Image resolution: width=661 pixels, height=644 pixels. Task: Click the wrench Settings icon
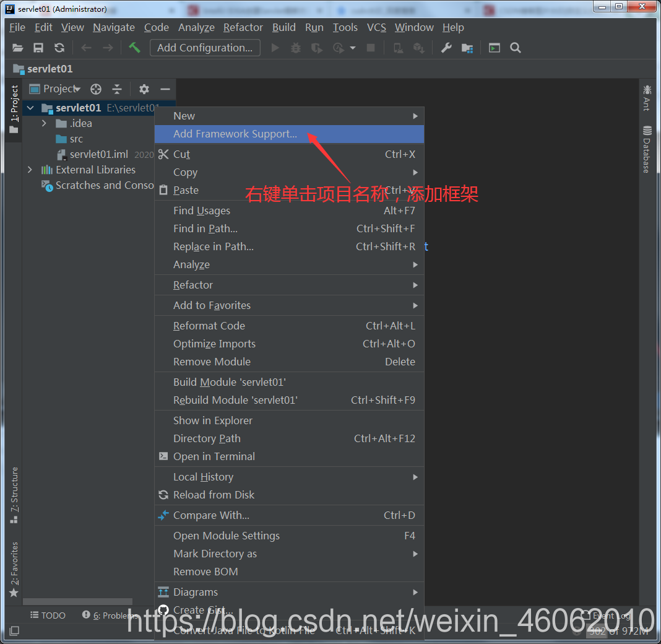(446, 48)
